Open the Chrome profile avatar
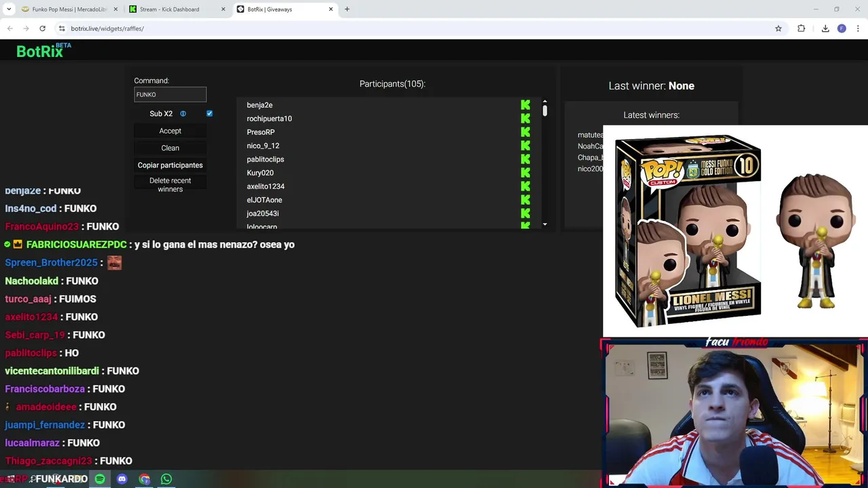Screen dimensions: 868x488 842,28
